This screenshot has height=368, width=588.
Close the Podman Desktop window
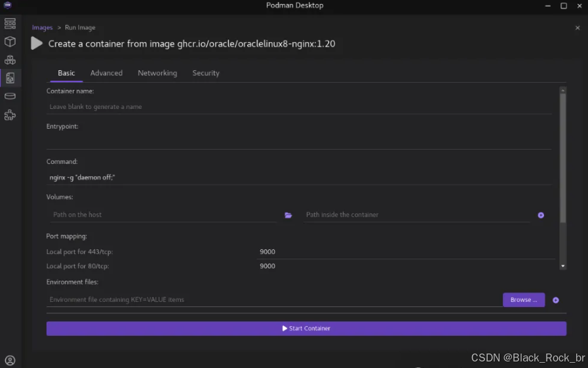coord(579,6)
